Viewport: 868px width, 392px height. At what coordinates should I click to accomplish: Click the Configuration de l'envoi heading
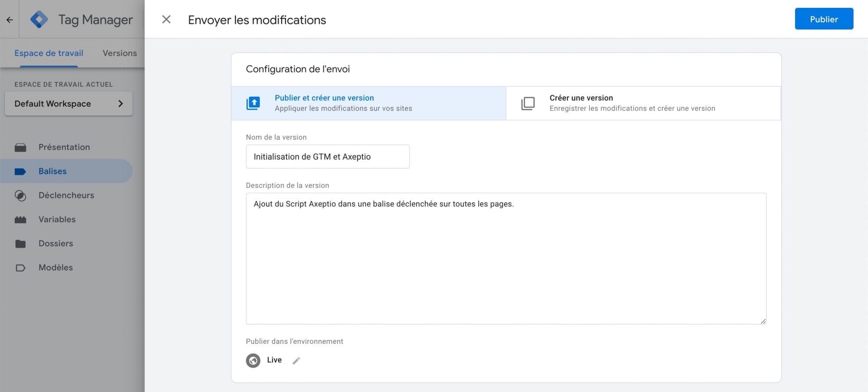298,69
